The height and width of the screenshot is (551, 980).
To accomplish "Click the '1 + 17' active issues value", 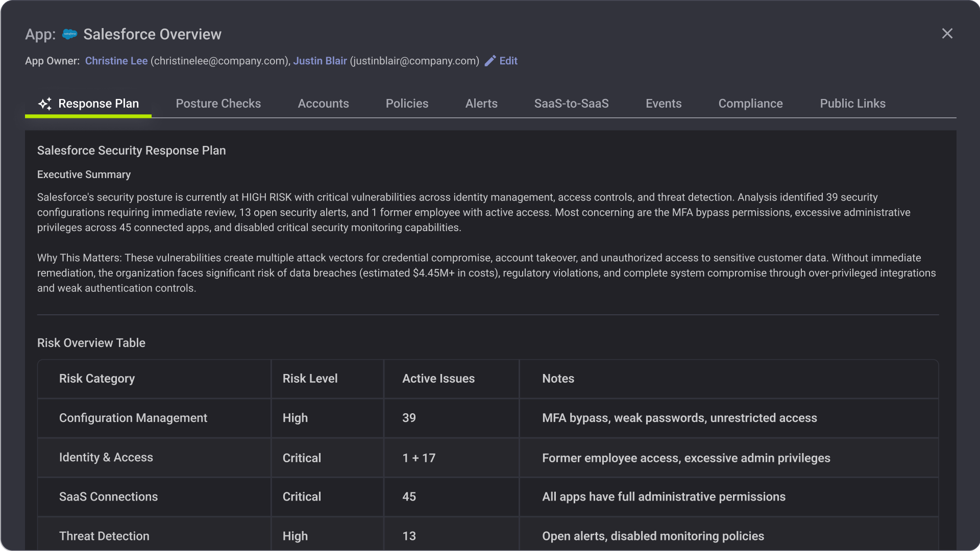I will tap(419, 458).
